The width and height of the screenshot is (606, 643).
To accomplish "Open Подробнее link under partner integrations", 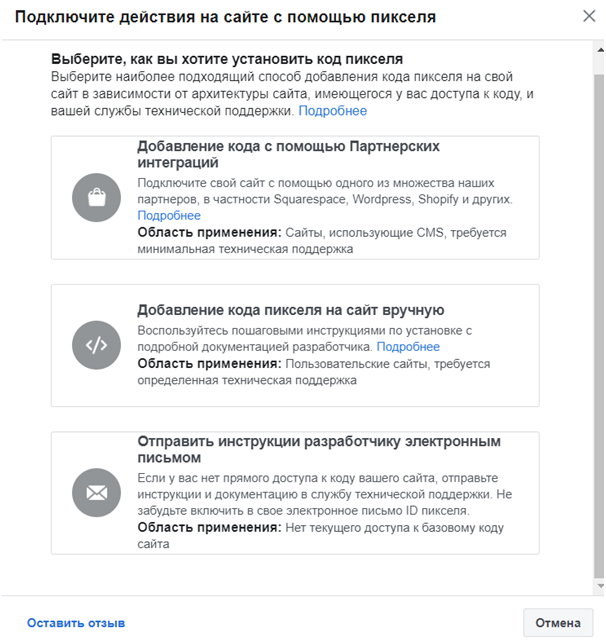I will tap(169, 215).
